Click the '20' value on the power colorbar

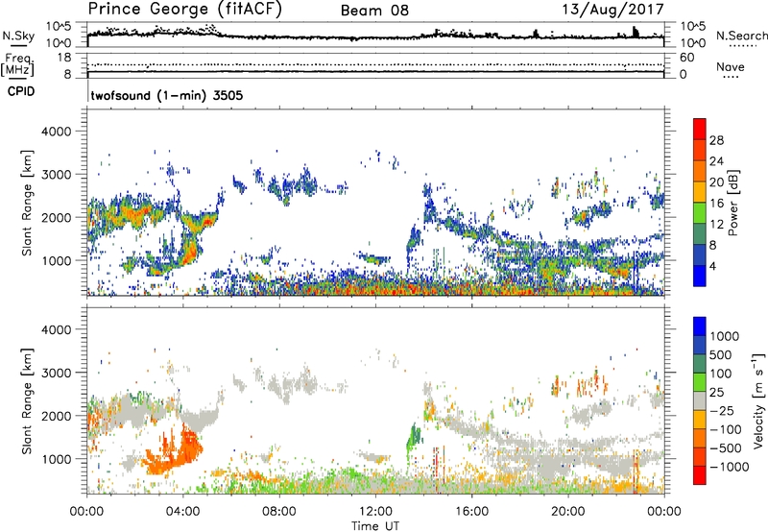point(716,182)
